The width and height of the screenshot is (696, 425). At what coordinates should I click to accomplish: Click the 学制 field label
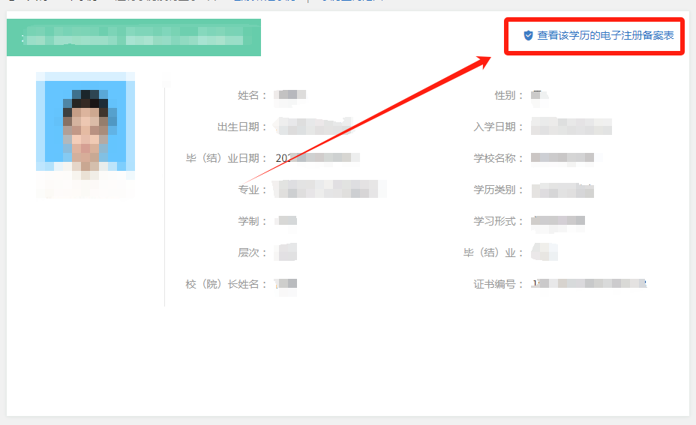coord(251,221)
